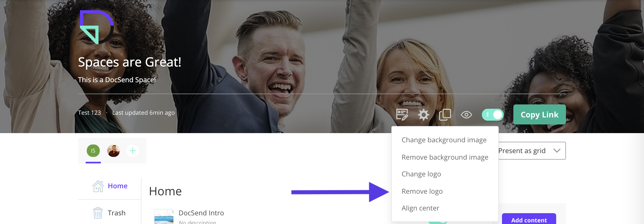The width and height of the screenshot is (644, 224).
Task: Click the Home page heading
Action: coord(165,191)
